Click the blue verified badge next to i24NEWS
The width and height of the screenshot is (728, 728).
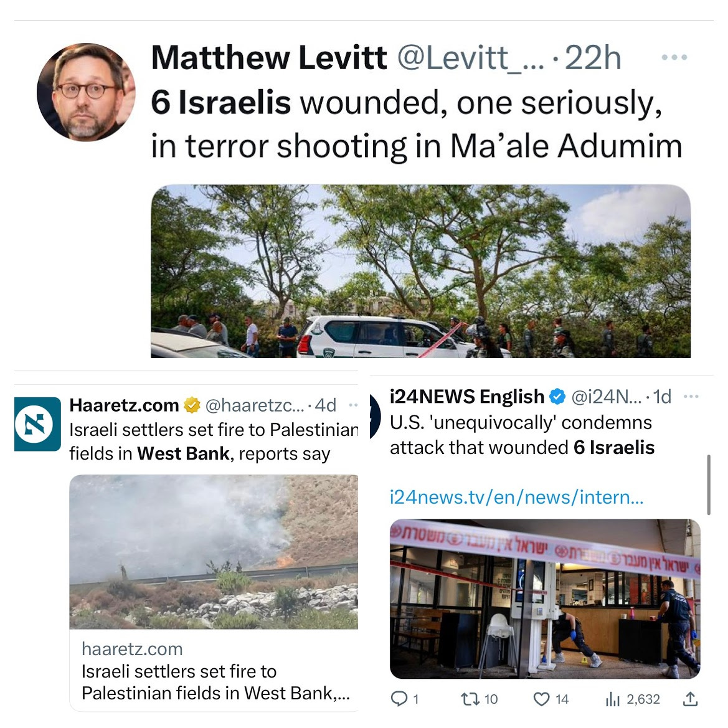pos(557,397)
